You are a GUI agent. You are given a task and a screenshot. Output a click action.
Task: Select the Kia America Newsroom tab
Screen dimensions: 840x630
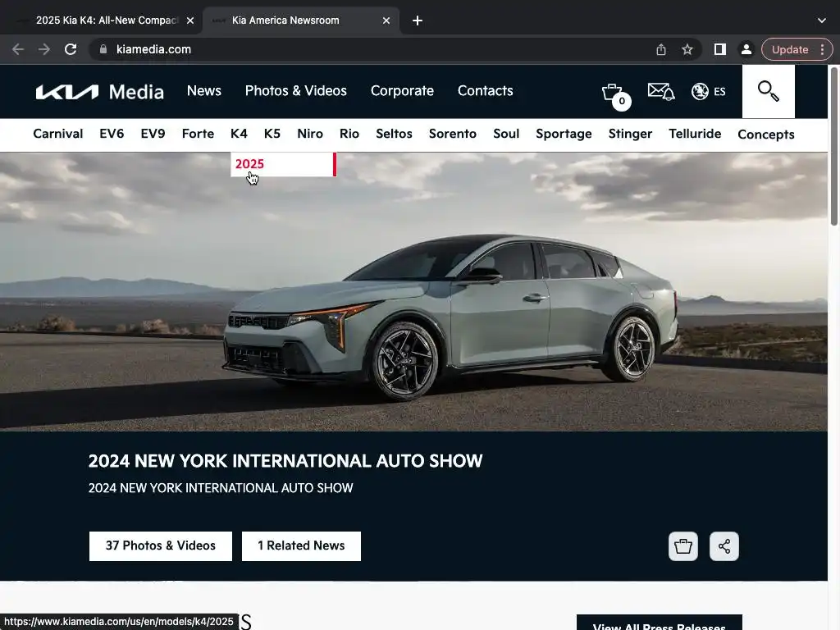point(301,21)
